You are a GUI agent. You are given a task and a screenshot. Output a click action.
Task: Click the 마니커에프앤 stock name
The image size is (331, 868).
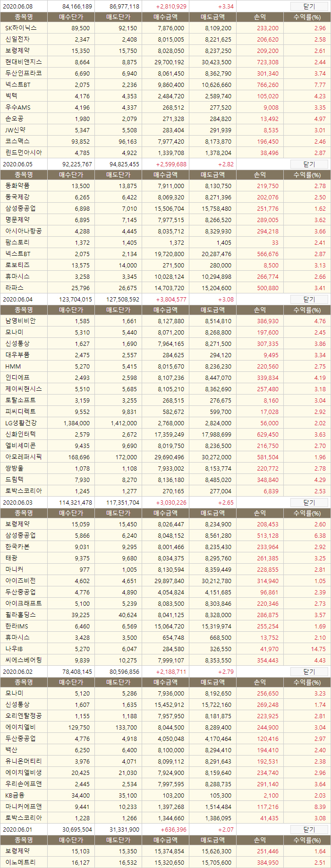[x=24, y=807]
